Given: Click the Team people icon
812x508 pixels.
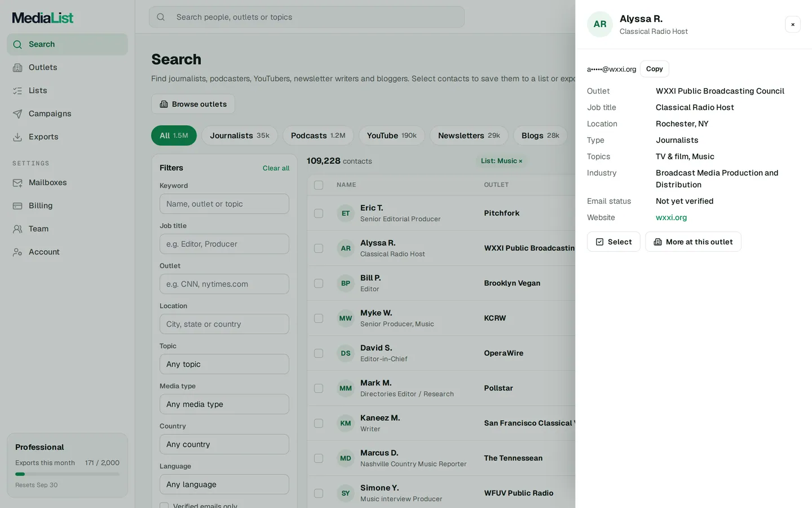Looking at the screenshot, I should pyautogui.click(x=17, y=229).
